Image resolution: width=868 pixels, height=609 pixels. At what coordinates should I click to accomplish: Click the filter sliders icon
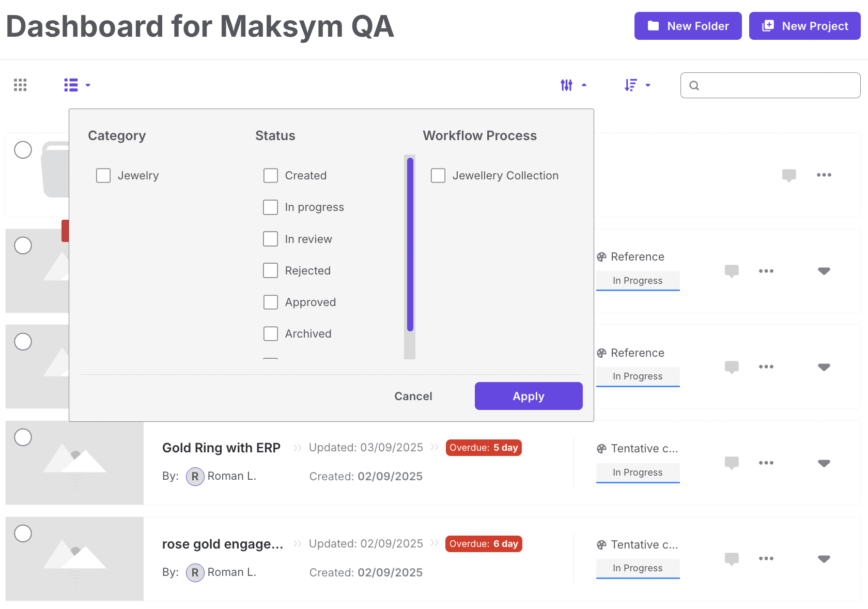pyautogui.click(x=567, y=85)
